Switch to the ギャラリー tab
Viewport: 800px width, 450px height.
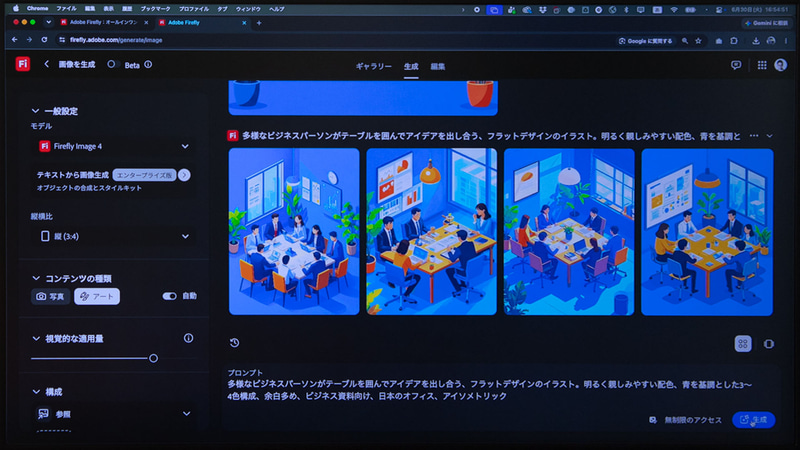click(373, 66)
